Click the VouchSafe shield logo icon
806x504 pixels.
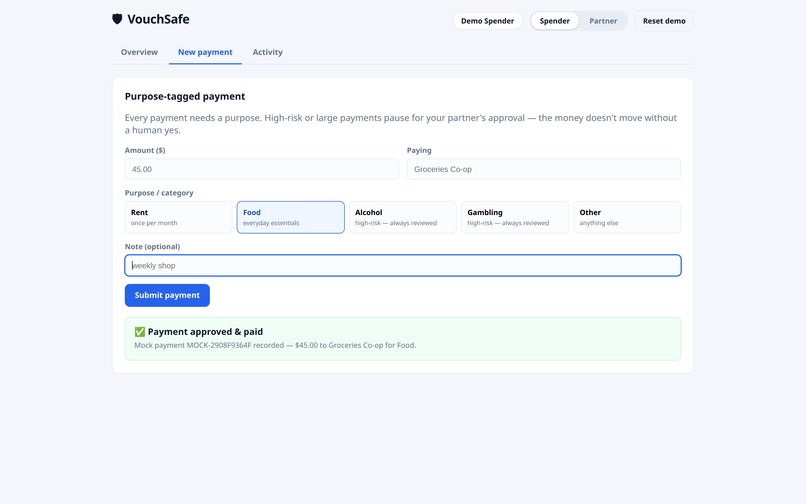click(117, 19)
